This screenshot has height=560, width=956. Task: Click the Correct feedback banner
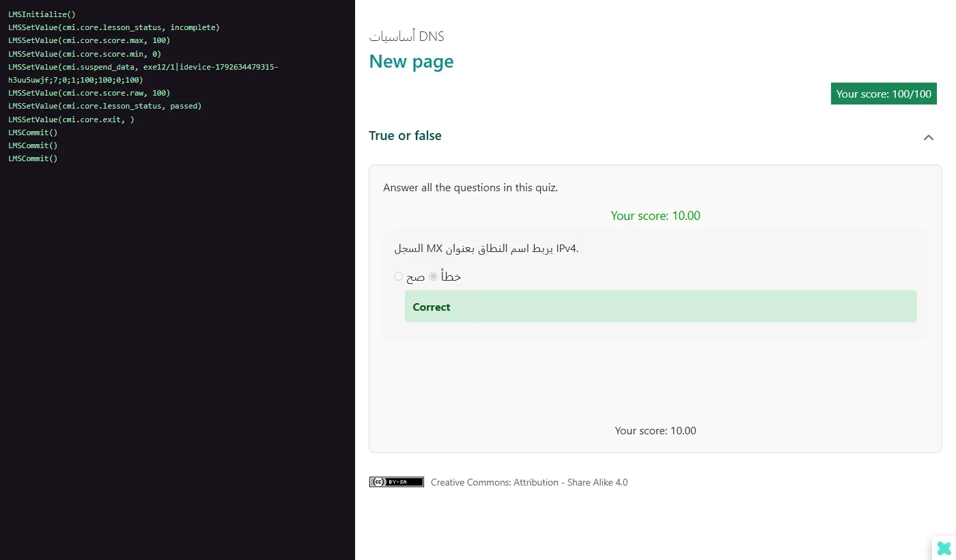click(660, 307)
